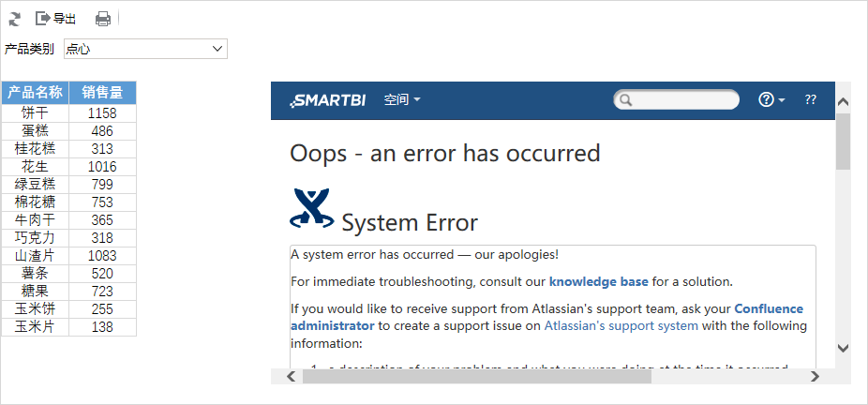Select the 饼干 table cell

[x=35, y=113]
